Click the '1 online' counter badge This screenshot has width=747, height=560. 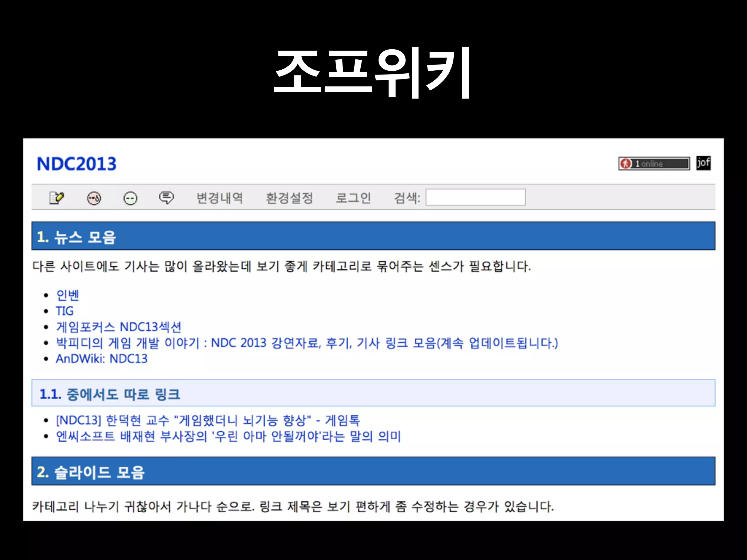654,163
